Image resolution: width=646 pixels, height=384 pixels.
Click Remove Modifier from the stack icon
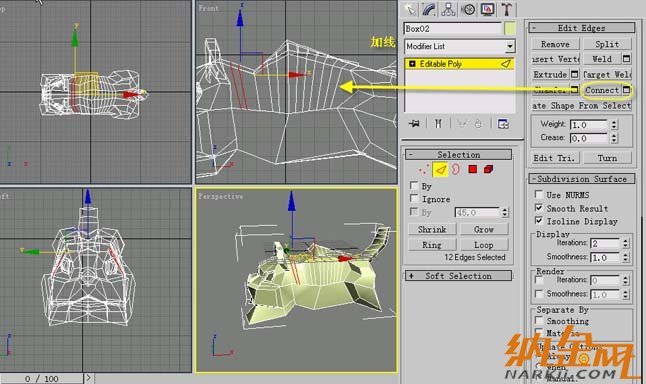478,123
